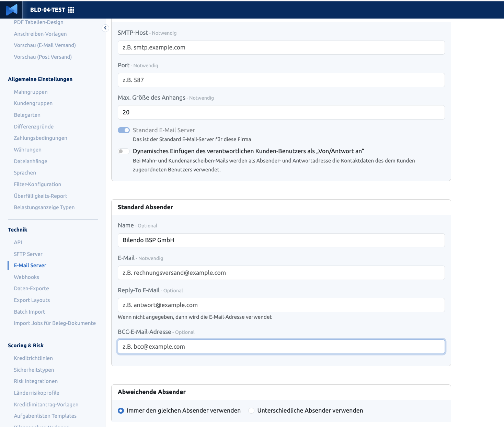Open Batch Import page

(29, 312)
